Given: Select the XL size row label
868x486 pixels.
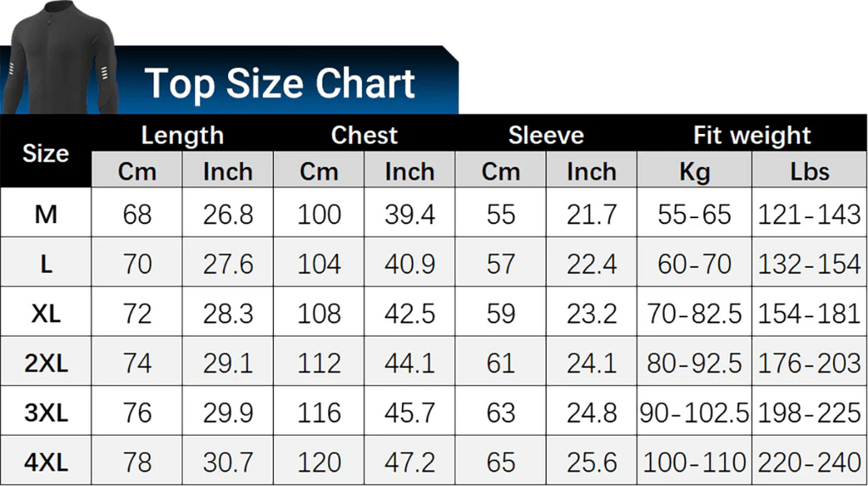Looking at the screenshot, I should click(x=46, y=314).
